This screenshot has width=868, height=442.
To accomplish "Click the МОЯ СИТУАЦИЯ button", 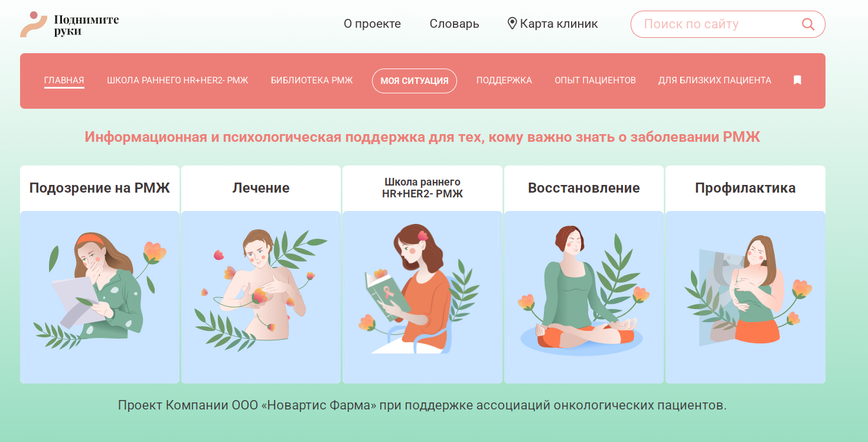I will (415, 81).
